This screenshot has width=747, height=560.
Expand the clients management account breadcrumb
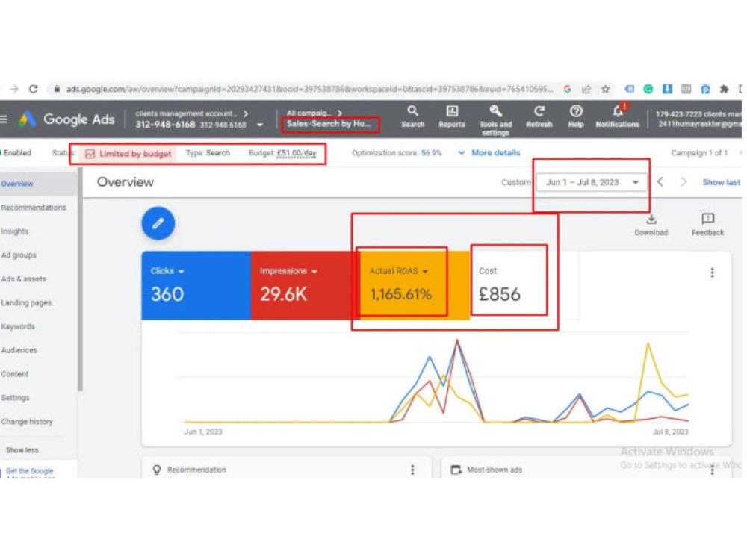pos(191,113)
